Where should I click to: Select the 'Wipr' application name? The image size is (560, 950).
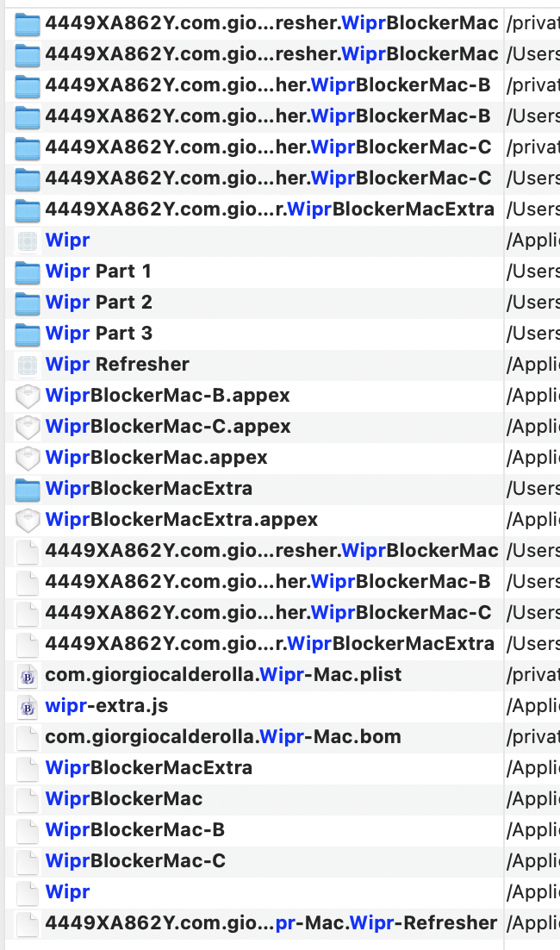click(67, 241)
